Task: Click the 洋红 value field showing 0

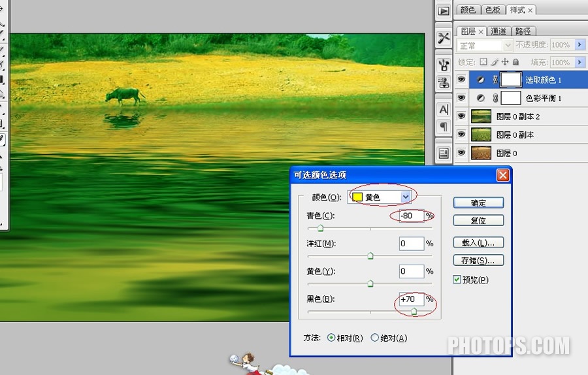Action: pos(412,244)
